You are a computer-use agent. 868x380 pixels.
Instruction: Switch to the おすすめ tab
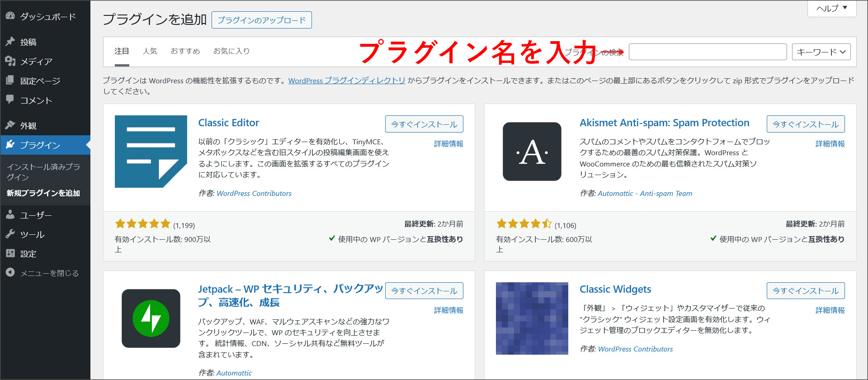coord(185,51)
